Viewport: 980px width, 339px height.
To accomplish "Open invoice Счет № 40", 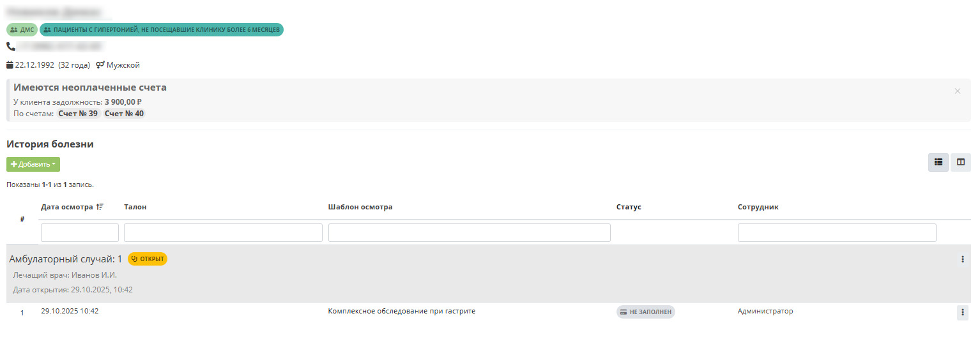I will click(x=125, y=114).
